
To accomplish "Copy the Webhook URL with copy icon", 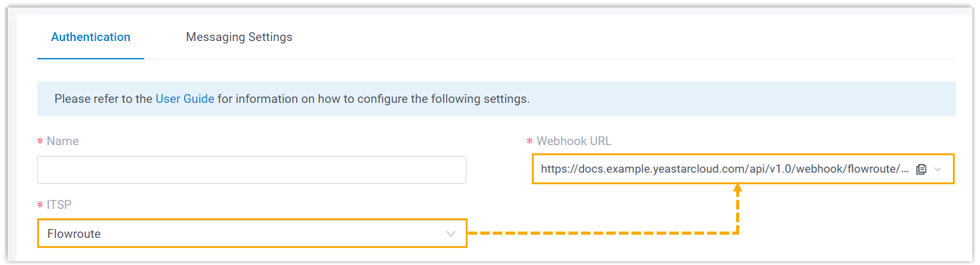I will click(921, 169).
